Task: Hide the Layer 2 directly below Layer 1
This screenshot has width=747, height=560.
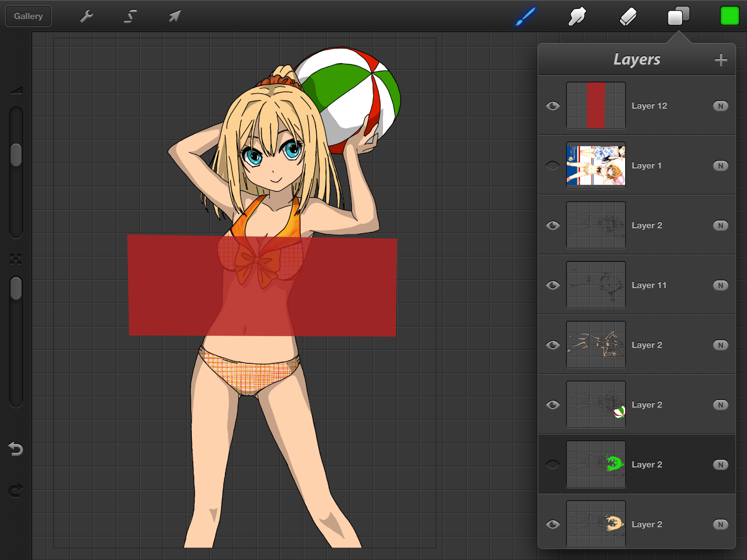Action: (553, 225)
